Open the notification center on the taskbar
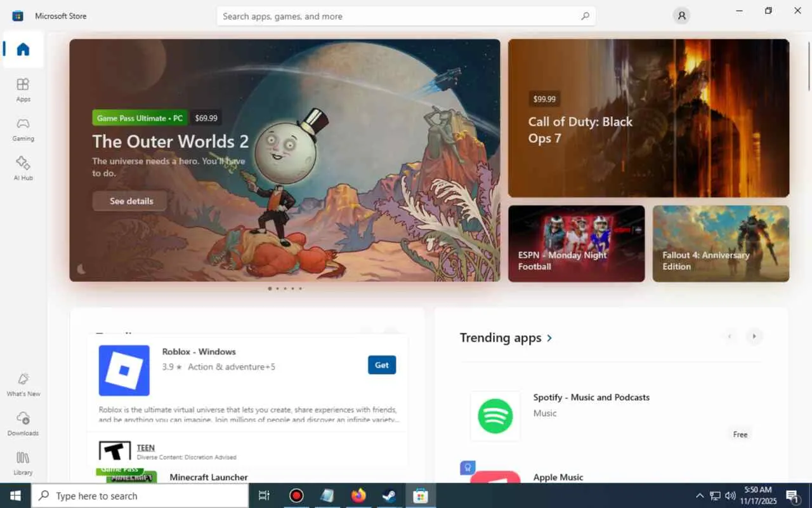Viewport: 812px width, 508px height. coord(792,495)
